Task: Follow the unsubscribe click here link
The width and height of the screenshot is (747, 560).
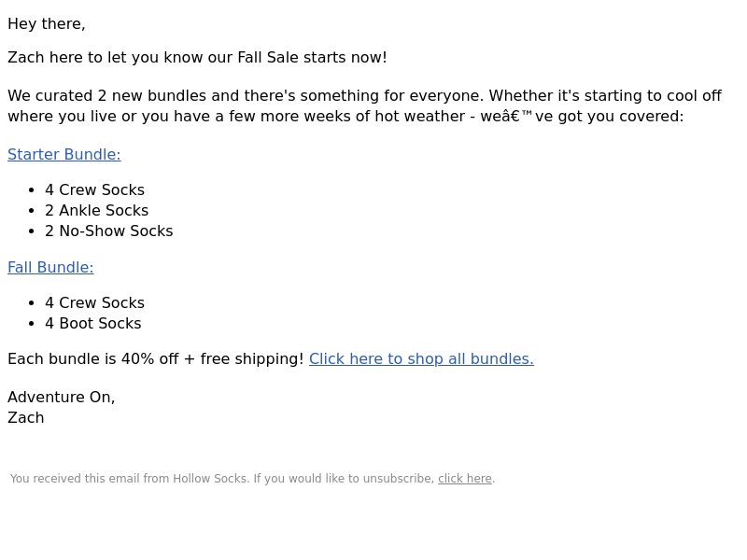Action: coord(465,479)
